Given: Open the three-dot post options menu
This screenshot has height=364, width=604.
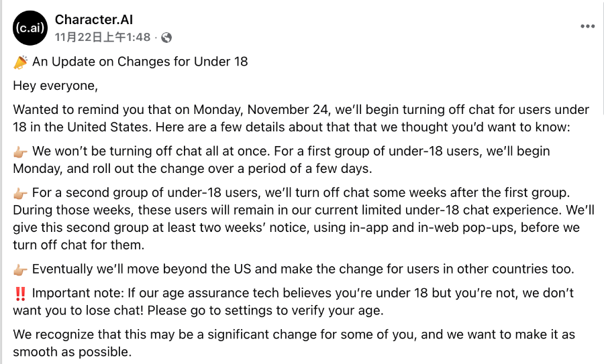Looking at the screenshot, I should [x=587, y=27].
